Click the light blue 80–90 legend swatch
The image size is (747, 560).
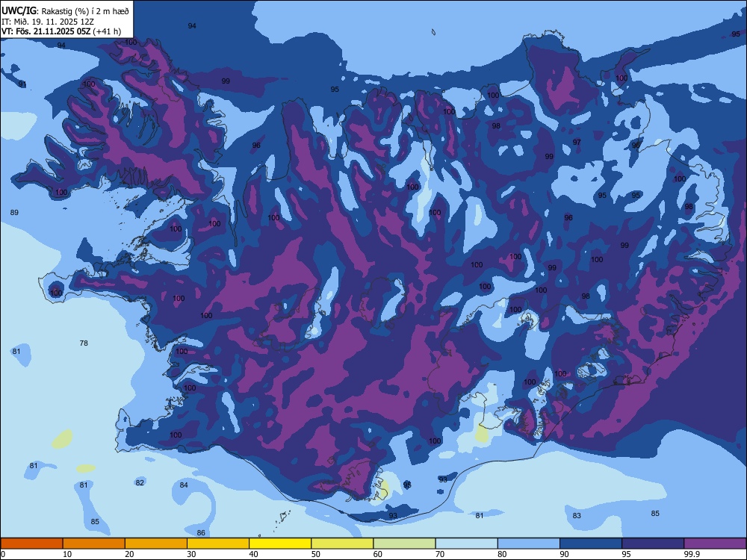pos(529,544)
